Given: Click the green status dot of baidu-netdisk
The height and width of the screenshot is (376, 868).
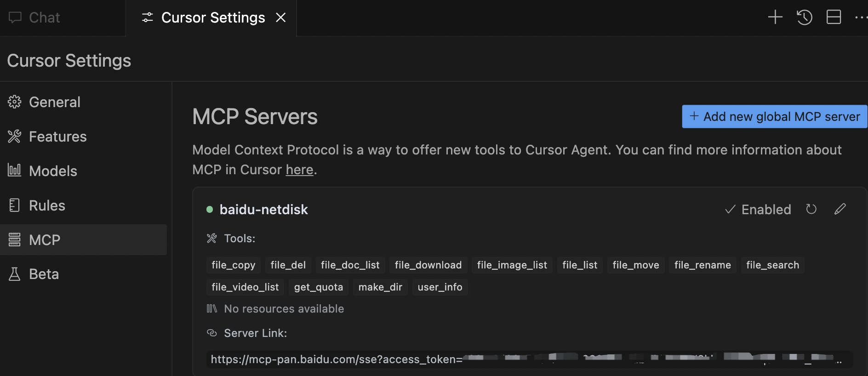Looking at the screenshot, I should [210, 210].
